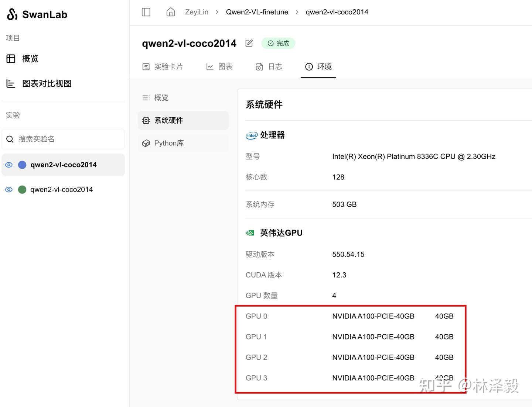Open ZeyiLin breadcrumb link
This screenshot has width=532, height=407.
click(197, 12)
